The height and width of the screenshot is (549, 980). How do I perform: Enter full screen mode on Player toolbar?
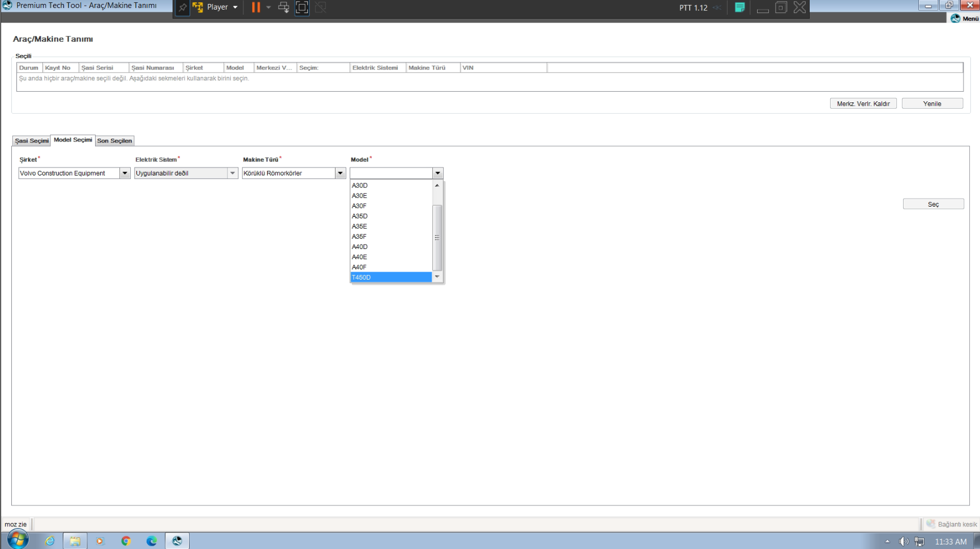pos(302,7)
